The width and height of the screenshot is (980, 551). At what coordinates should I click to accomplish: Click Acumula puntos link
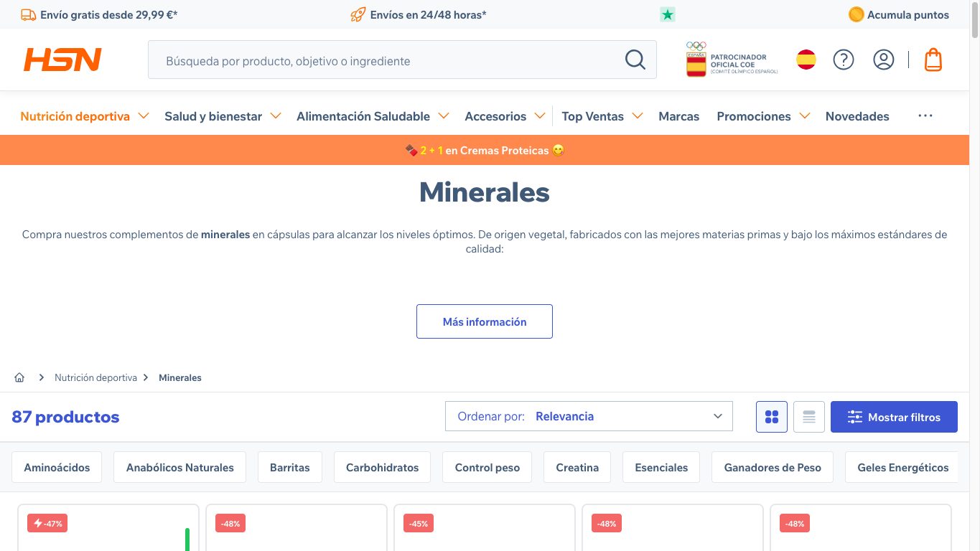pos(908,14)
